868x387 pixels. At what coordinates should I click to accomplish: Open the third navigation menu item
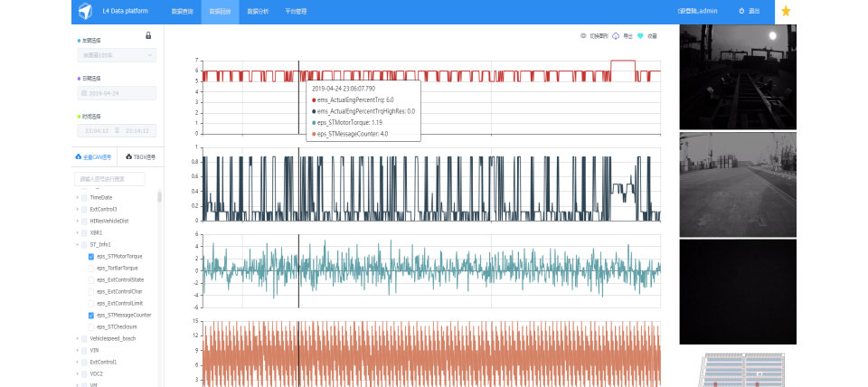[258, 12]
